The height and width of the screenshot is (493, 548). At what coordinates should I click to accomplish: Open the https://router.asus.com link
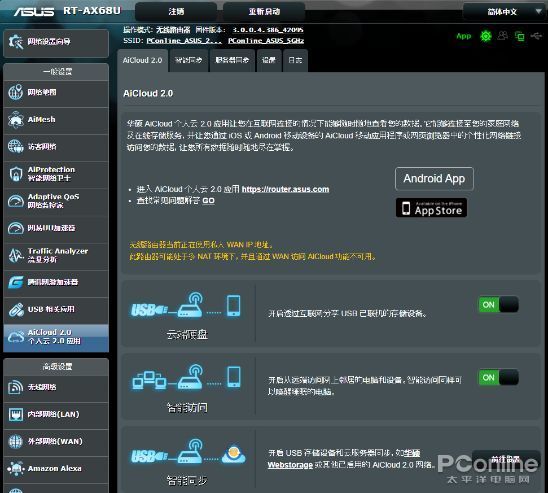(285, 189)
